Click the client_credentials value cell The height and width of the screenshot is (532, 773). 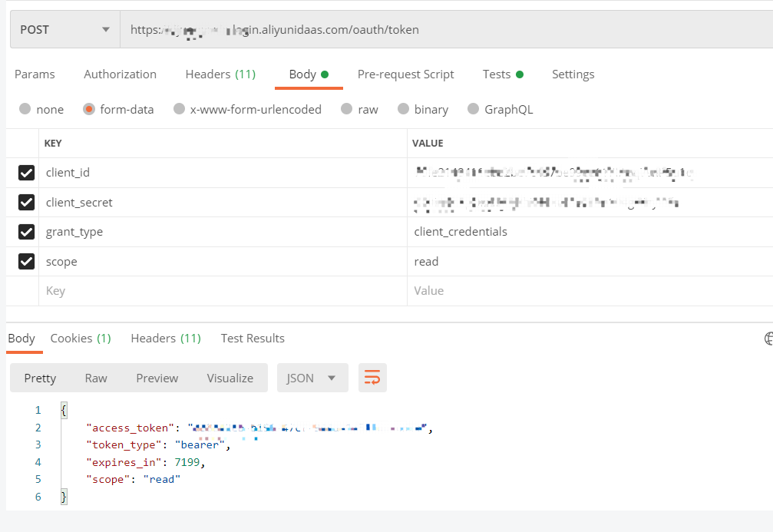coord(590,232)
